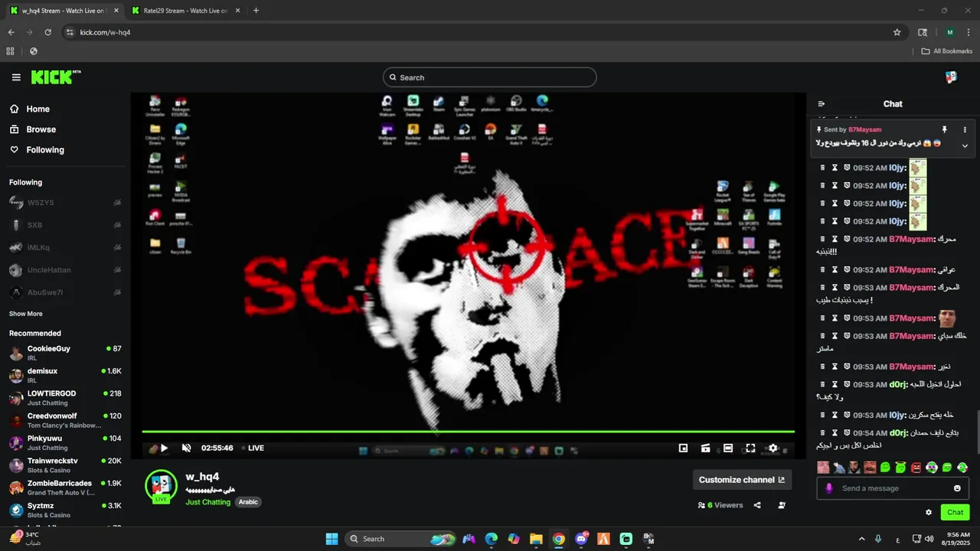Play the stream video
Screen dimensions: 980x551
pos(164,448)
